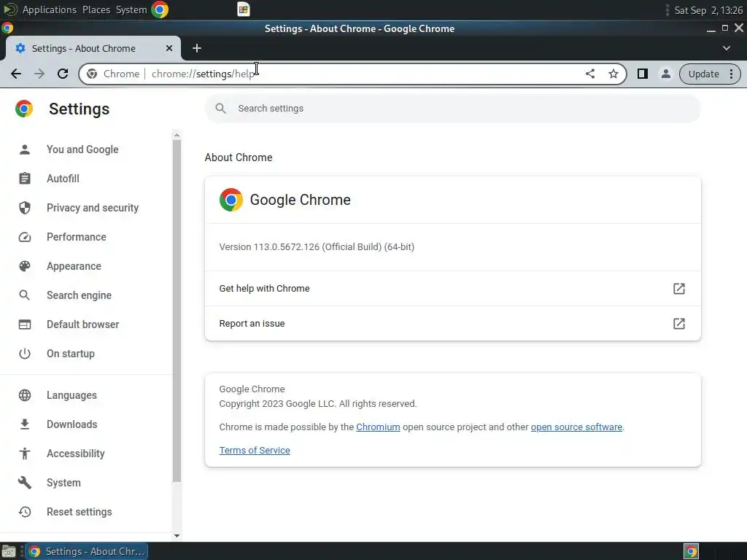The image size is (747, 560).
Task: Click the Downloads arrow icon
Action: click(x=25, y=424)
